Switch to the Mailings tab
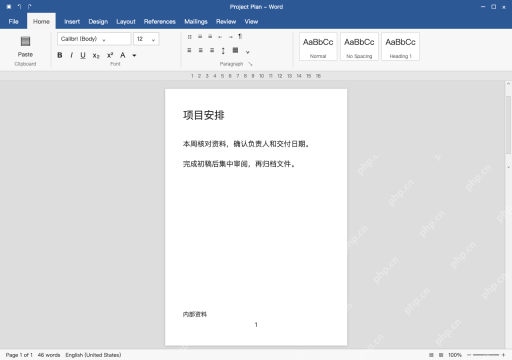This screenshot has height=360, width=512. [196, 22]
